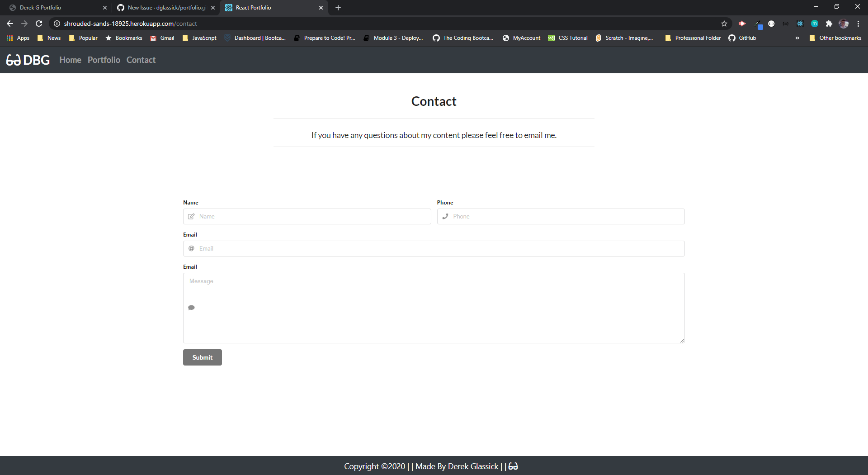The width and height of the screenshot is (868, 475).
Task: Open the Gmail bookmark
Action: point(162,38)
